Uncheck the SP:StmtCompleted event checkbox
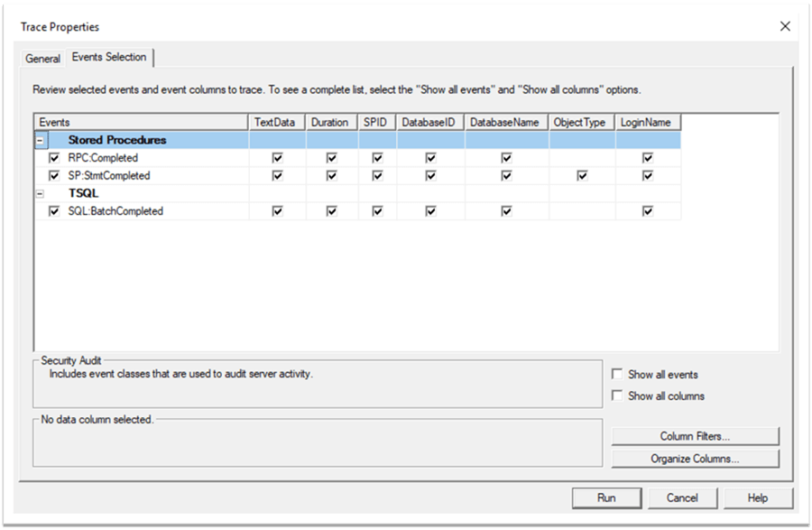Screen dimensions: 812x530 pos(54,176)
